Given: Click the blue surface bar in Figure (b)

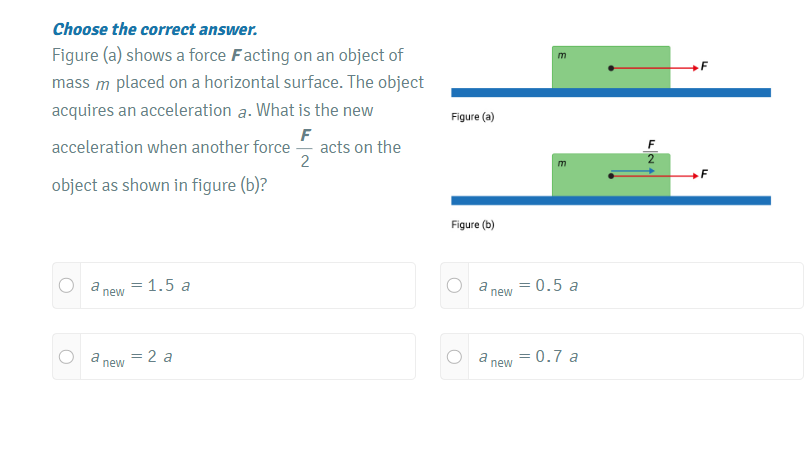Looking at the screenshot, I should [610, 201].
